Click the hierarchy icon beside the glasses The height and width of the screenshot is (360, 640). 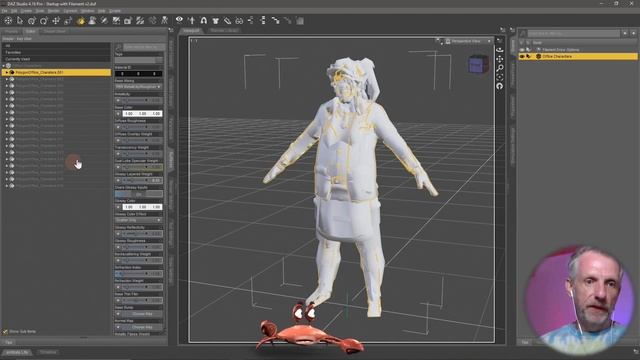click(251, 20)
